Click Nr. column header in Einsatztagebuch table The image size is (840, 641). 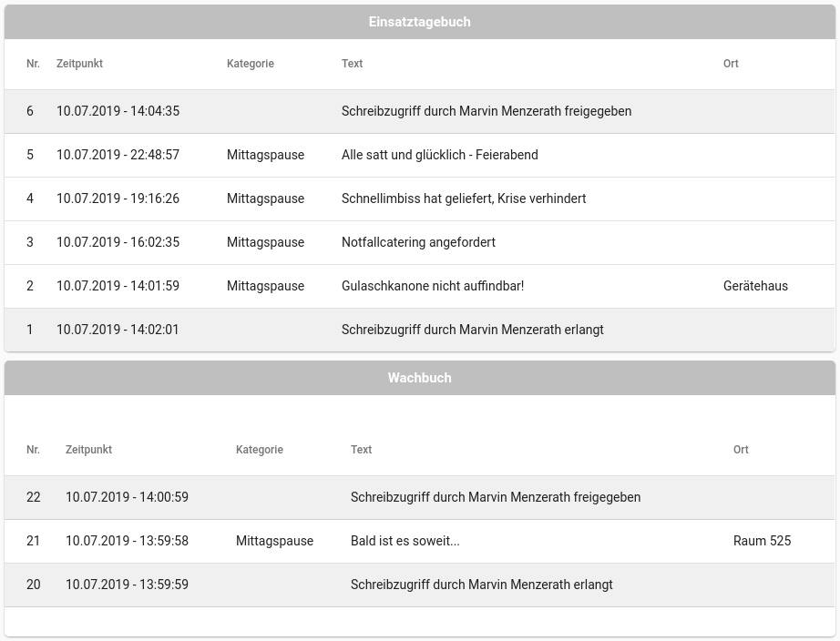[x=34, y=64]
